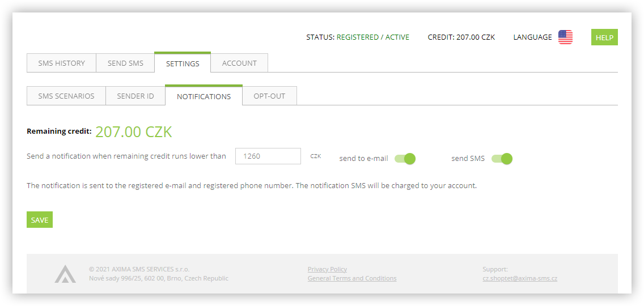644x306 pixels.
Task: Click the REGISTERED / ACTIVE status text
Action: coord(373,37)
